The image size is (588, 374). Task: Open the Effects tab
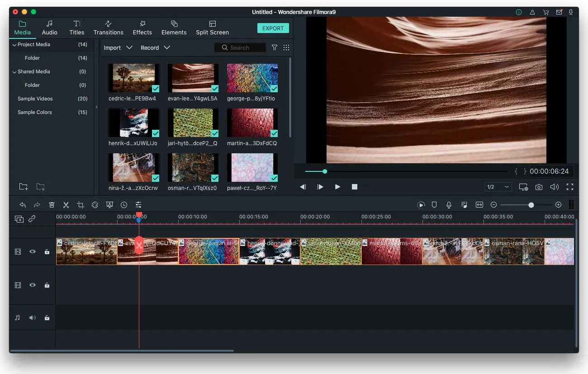pos(142,27)
